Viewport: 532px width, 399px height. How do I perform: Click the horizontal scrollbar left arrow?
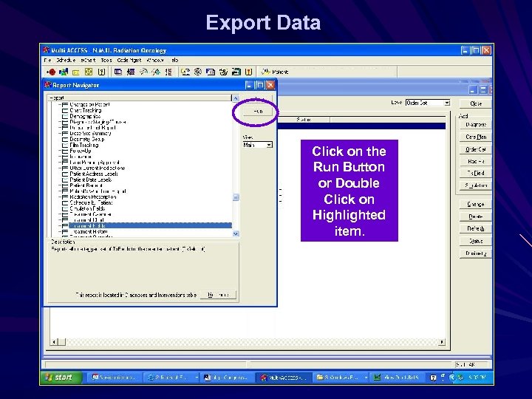point(54,341)
